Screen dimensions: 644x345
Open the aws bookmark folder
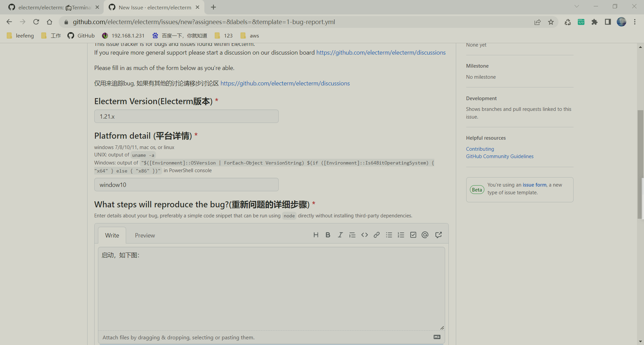tap(250, 36)
